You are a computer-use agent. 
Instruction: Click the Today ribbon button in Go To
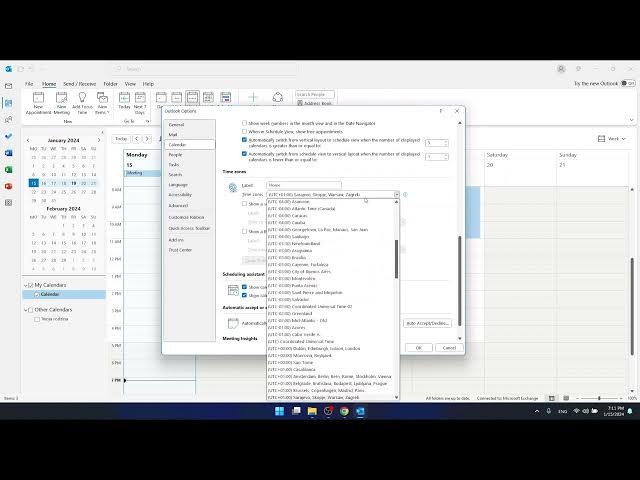coord(124,101)
